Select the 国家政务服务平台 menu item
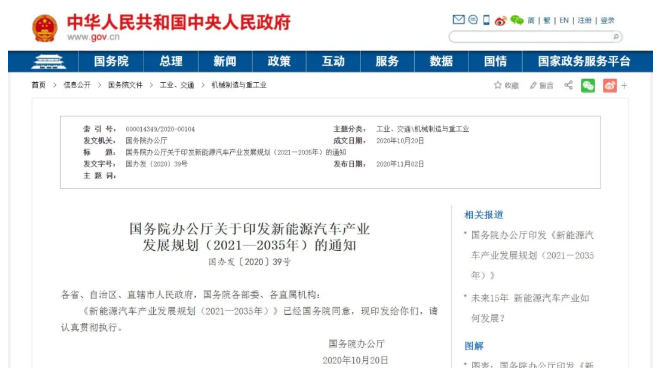 click(x=584, y=61)
